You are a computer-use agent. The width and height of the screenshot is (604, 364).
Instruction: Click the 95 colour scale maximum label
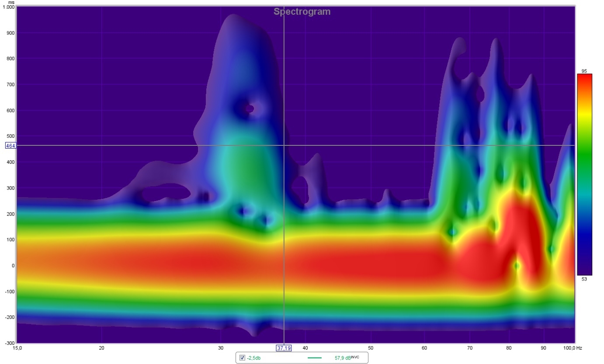coord(584,71)
